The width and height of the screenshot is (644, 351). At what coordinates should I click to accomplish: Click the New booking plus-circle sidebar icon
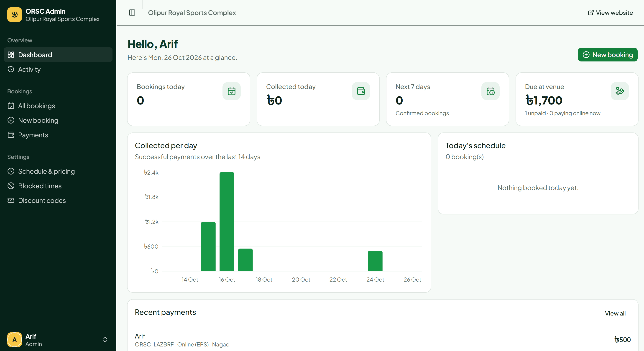tap(11, 120)
